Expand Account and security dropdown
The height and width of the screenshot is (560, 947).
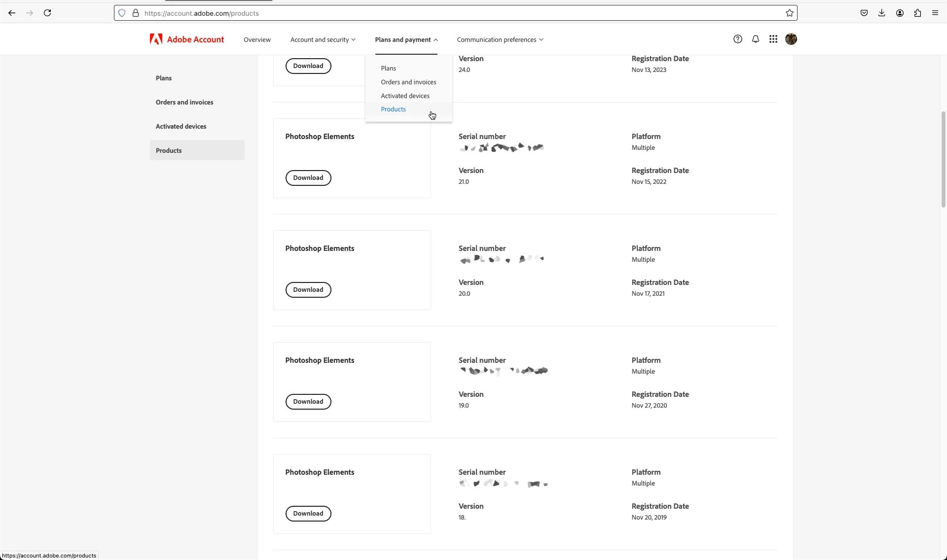click(323, 40)
